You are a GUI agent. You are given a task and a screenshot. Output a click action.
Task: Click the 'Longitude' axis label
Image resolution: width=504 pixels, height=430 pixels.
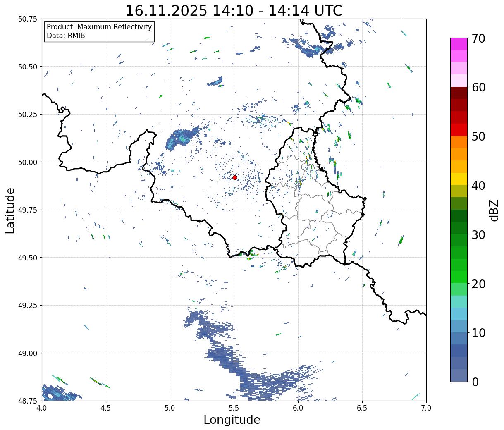(x=232, y=420)
